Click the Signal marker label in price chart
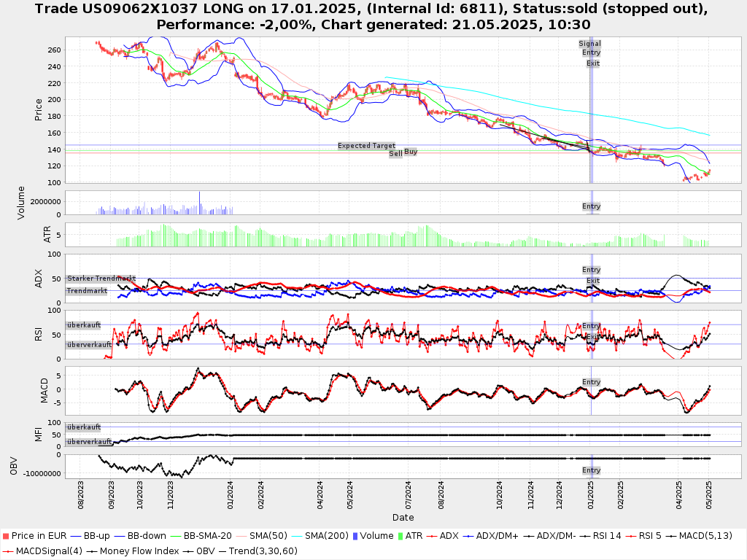The image size is (747, 560). [x=589, y=44]
